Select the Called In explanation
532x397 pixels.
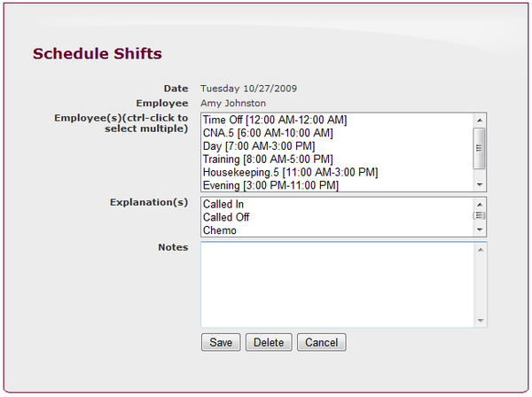[x=223, y=205]
